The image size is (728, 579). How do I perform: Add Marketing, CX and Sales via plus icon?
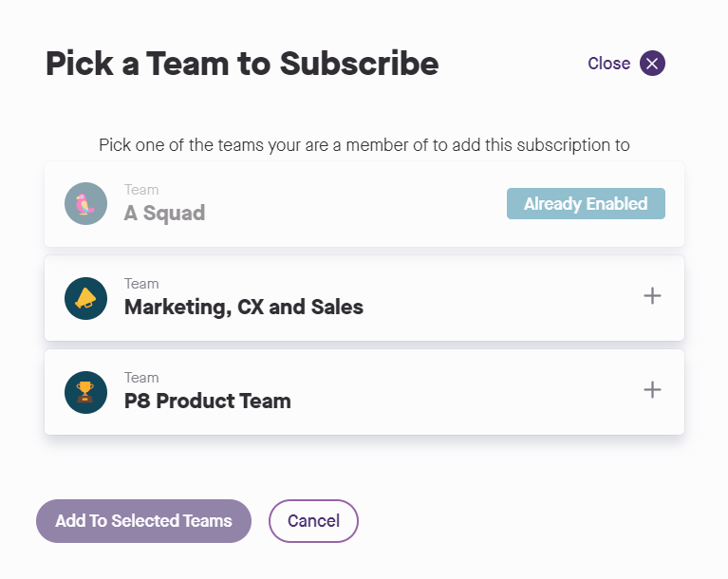coord(652,296)
